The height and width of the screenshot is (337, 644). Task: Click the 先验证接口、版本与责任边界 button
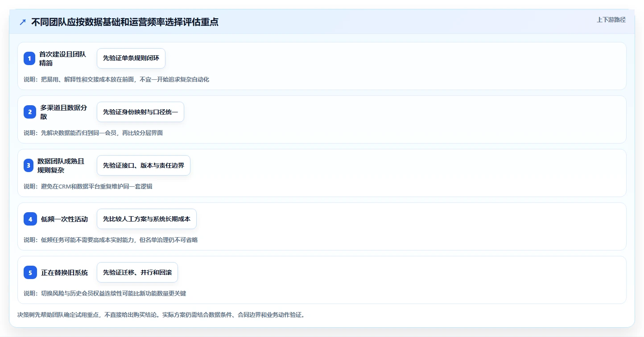[144, 165]
